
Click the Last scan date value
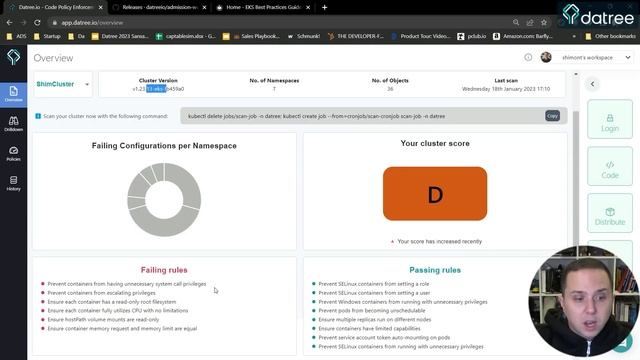506,89
